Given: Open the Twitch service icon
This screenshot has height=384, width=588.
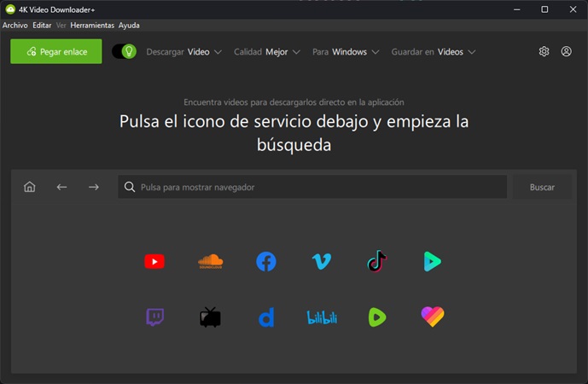Looking at the screenshot, I should click(154, 317).
